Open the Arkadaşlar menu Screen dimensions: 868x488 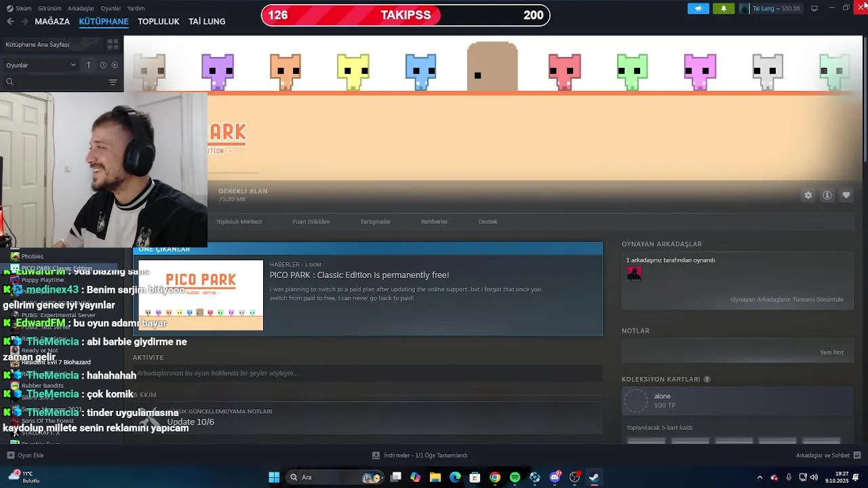[x=81, y=8]
